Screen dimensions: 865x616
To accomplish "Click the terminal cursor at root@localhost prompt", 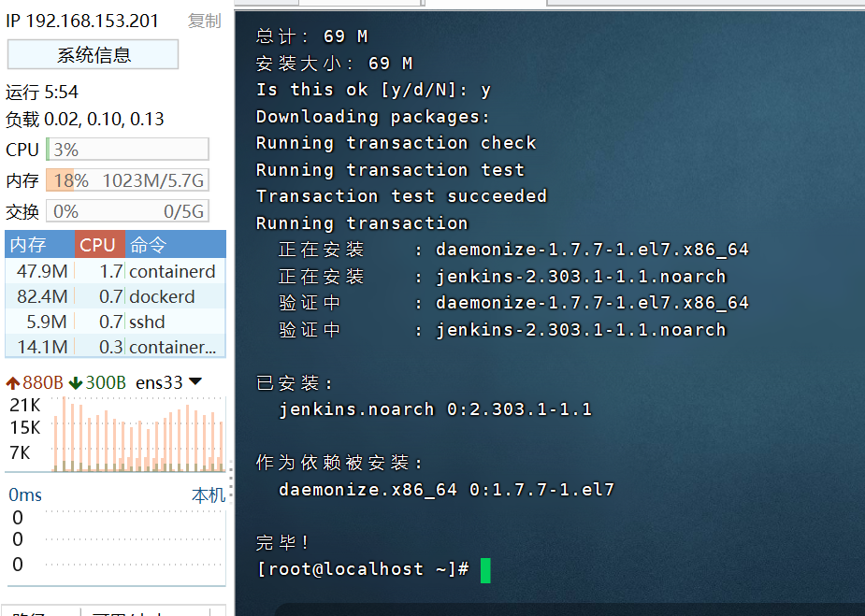I will point(485,570).
